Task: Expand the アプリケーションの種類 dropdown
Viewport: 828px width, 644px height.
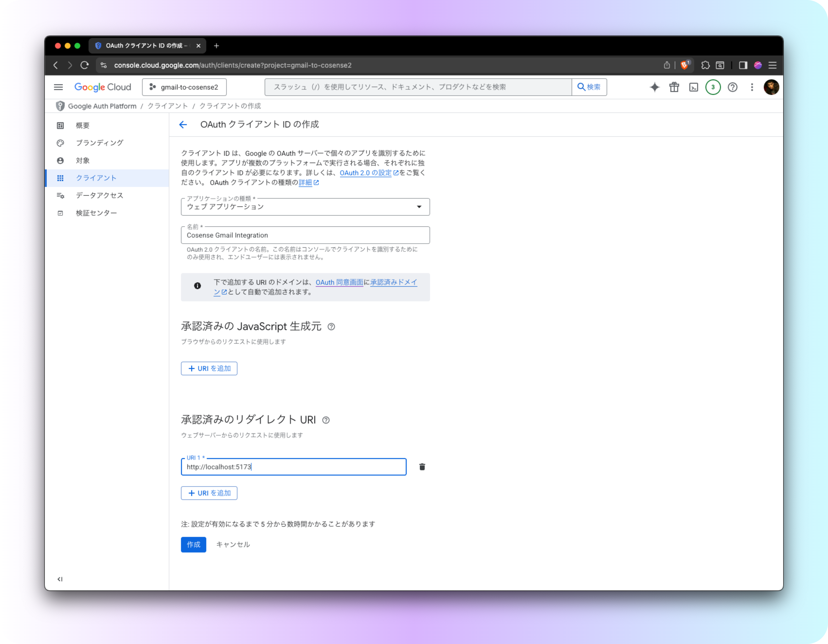Action: pos(305,207)
